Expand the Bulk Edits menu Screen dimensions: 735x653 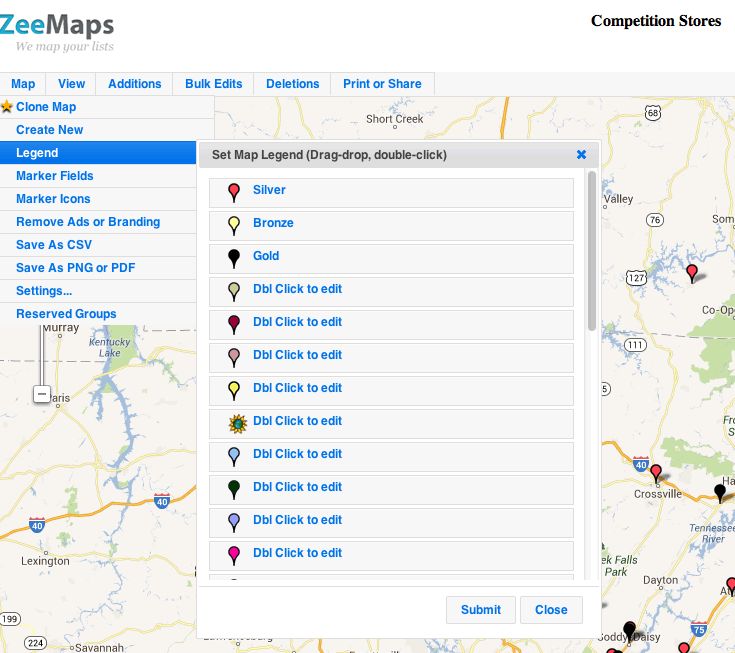pyautogui.click(x=213, y=84)
